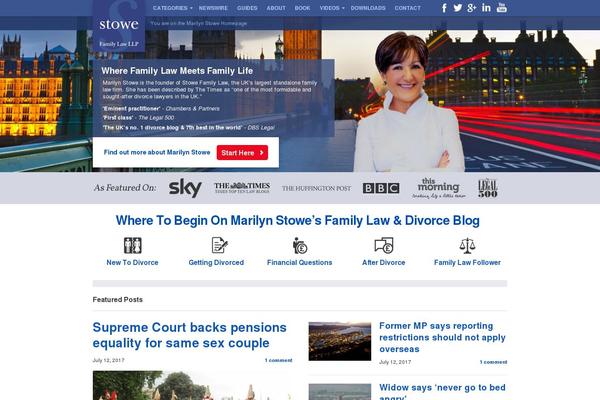This screenshot has height=400, width=600.
Task: Click the 'Where To Begin' blog heading
Action: click(x=297, y=220)
